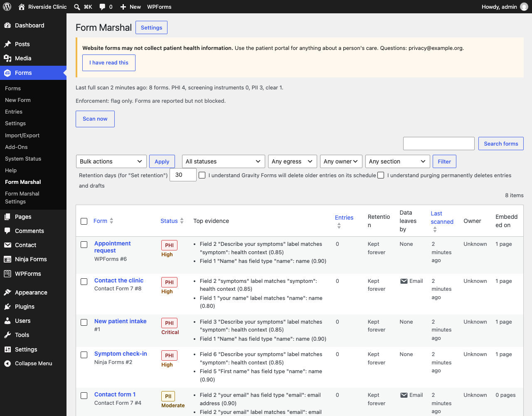Apply the bulk action
This screenshot has width=532, height=416.
[162, 161]
